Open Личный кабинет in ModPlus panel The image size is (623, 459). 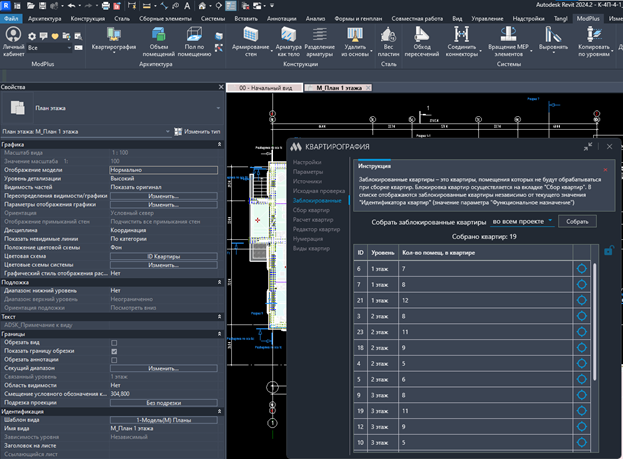click(x=14, y=42)
